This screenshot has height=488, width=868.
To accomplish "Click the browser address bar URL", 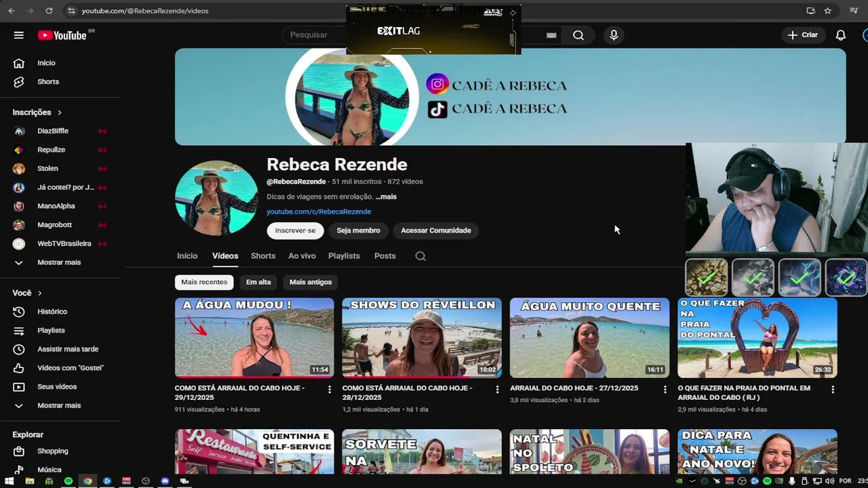I will pyautogui.click(x=145, y=11).
